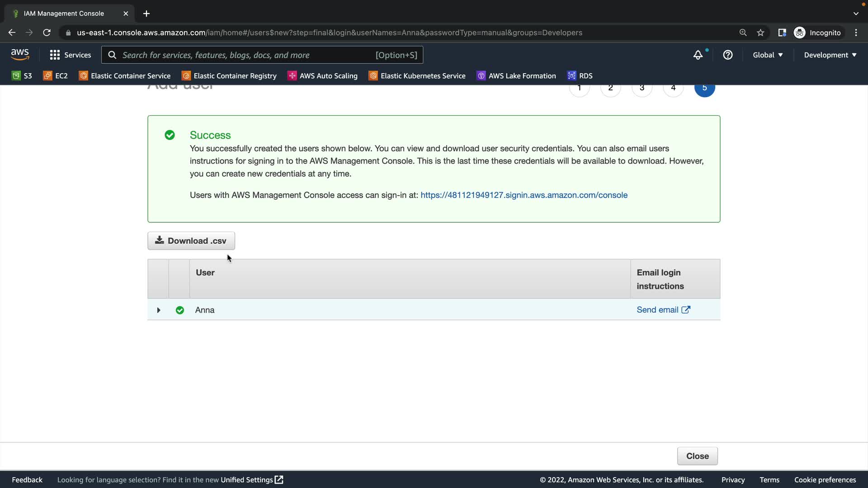Click the notifications bell icon
Image resolution: width=868 pixels, height=488 pixels.
click(x=698, y=55)
